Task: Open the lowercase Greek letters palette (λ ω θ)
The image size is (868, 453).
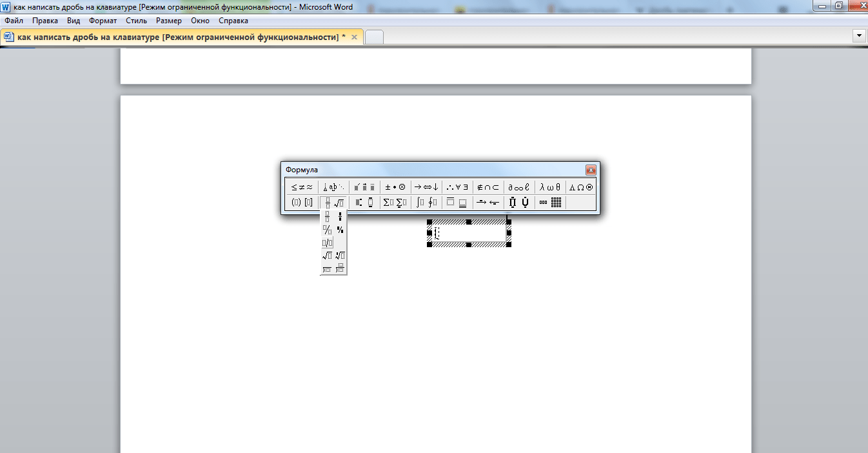Action: pyautogui.click(x=550, y=187)
